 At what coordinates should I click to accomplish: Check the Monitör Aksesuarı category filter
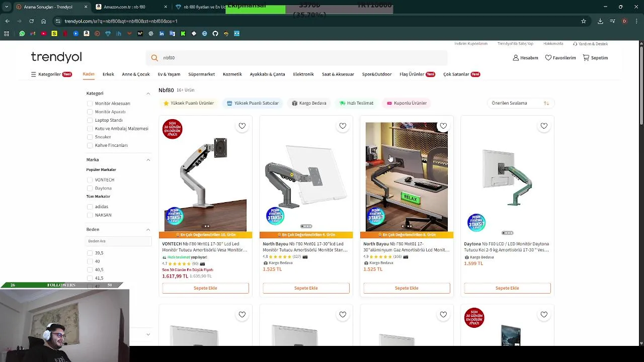[90, 104]
